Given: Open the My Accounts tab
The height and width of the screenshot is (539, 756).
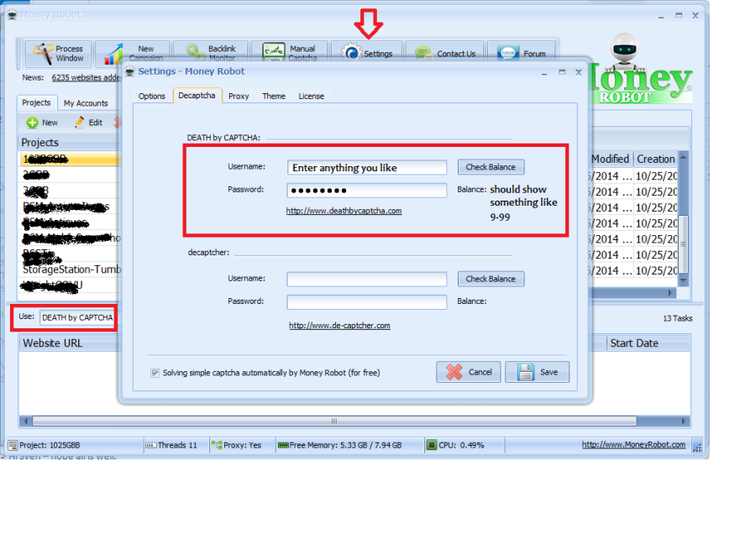Looking at the screenshot, I should pos(86,103).
